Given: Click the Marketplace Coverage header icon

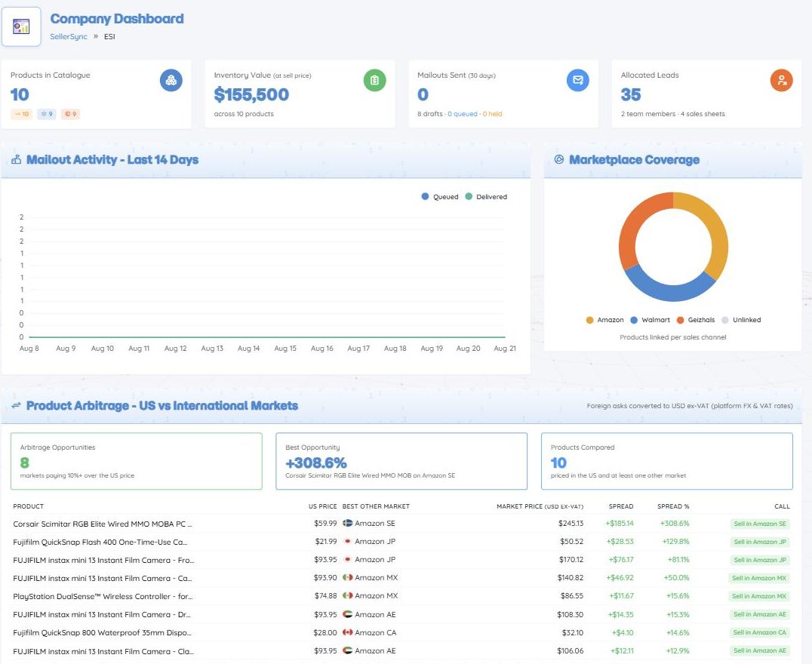Looking at the screenshot, I should click(559, 159).
